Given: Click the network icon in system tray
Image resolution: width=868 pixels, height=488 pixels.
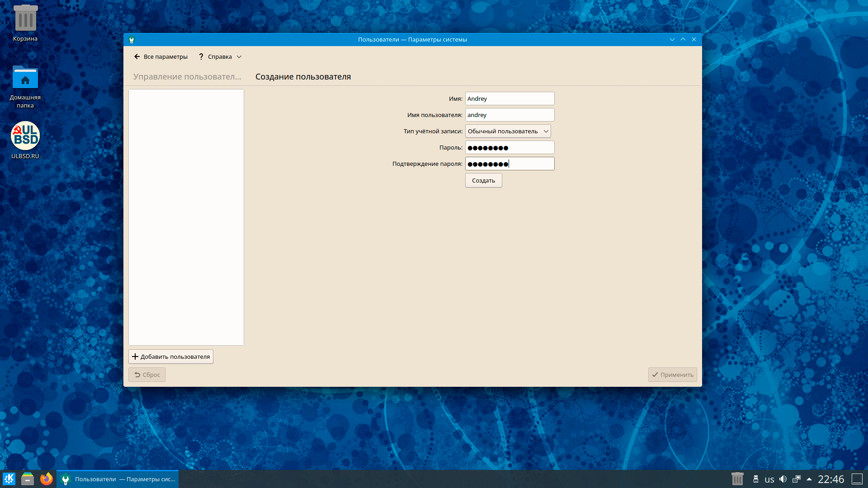Looking at the screenshot, I should point(796,479).
